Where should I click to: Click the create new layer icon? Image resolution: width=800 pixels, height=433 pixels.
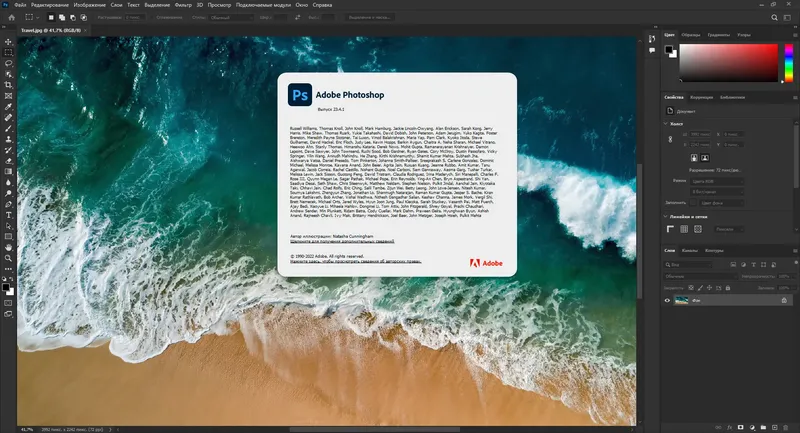click(774, 427)
